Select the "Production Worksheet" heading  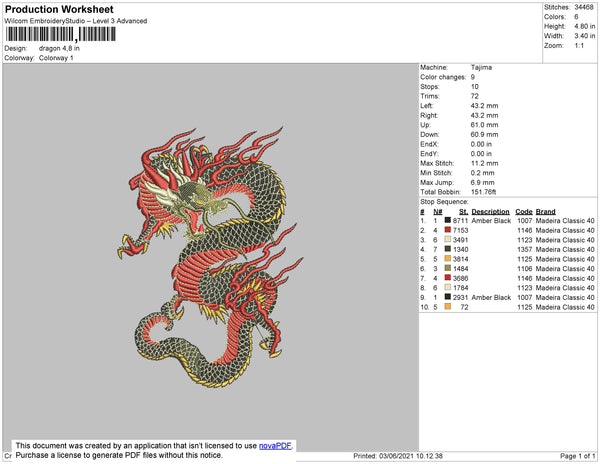59,10
